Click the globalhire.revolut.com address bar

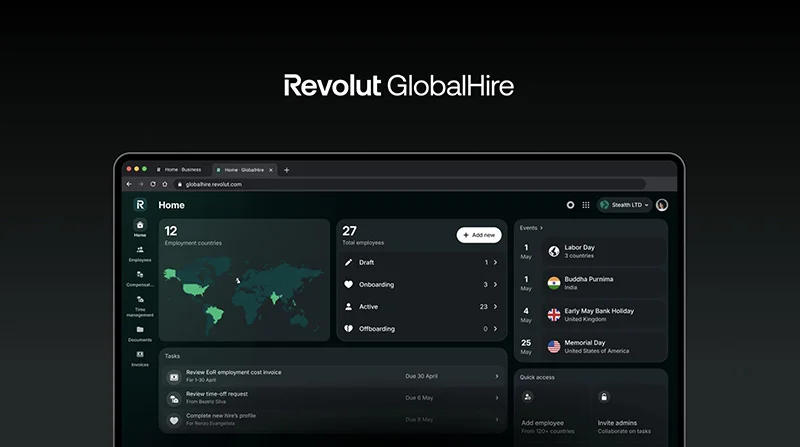410,184
